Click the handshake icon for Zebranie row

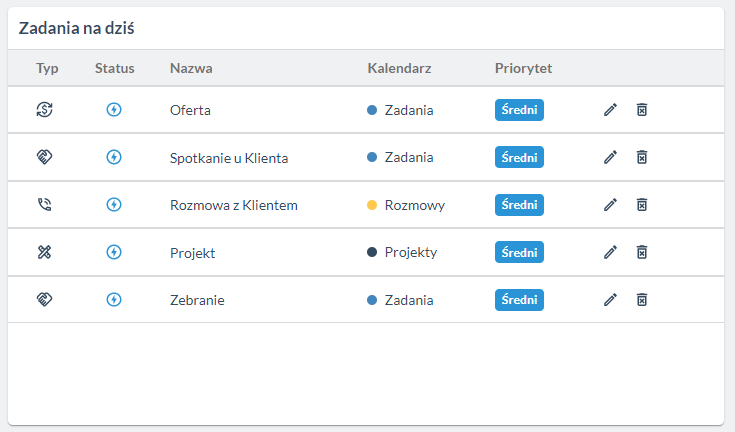[45, 299]
